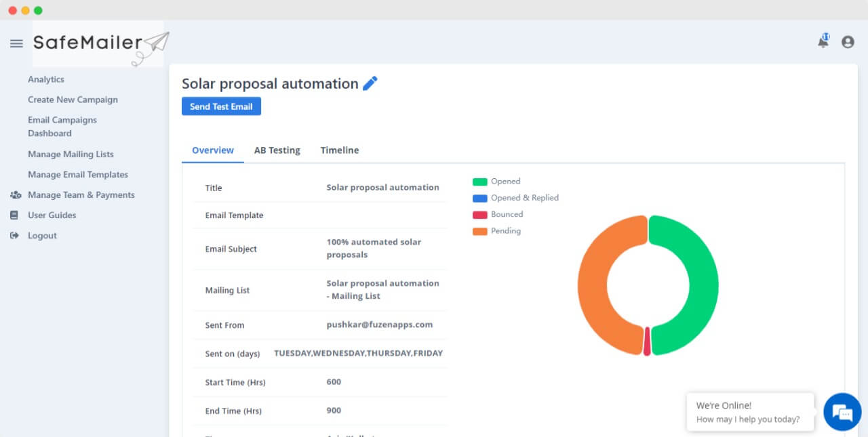
Task: Switch to the Timeline tab
Action: [340, 150]
